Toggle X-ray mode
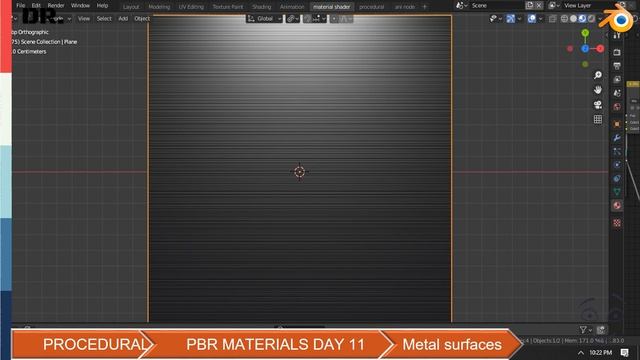The width and height of the screenshot is (640, 360). tap(553, 18)
